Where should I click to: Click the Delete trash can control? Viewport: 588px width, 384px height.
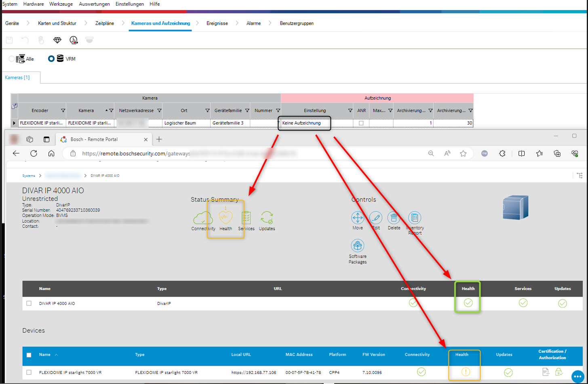[394, 218]
